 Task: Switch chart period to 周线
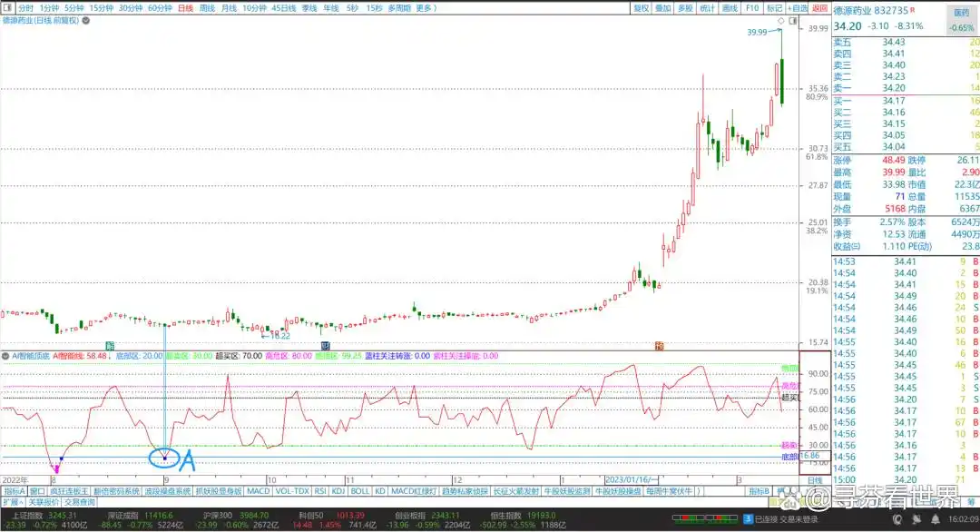[207, 7]
